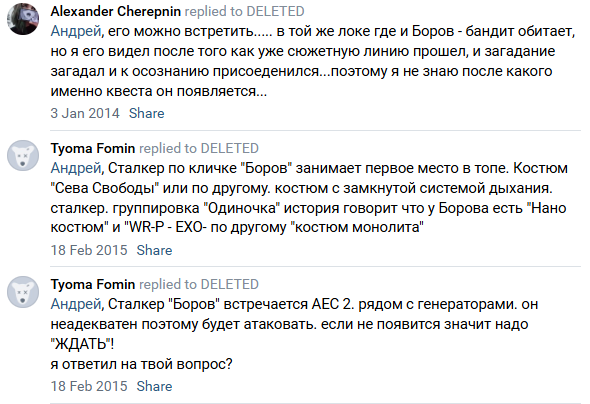Open last 18 Feb 2015 timestamp link
Viewport: 590px width, 404px height.
point(89,386)
